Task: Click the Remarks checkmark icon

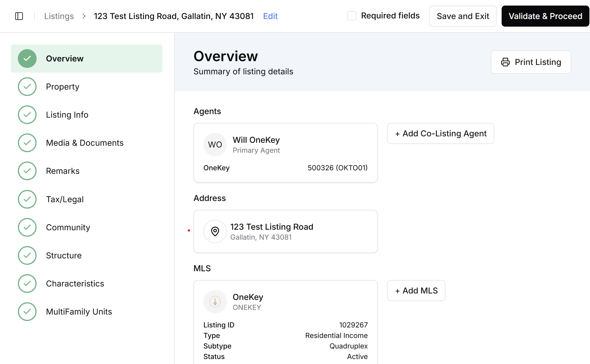Action: 27,171
